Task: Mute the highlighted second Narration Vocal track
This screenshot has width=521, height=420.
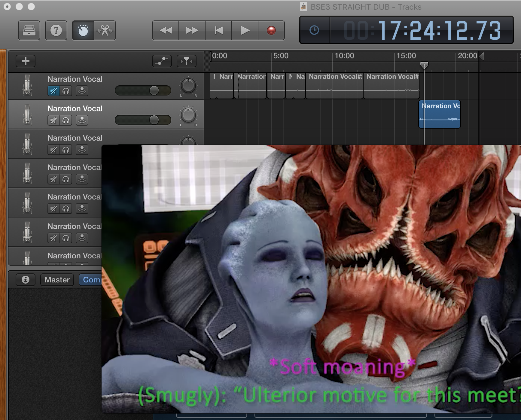Action: coord(53,120)
